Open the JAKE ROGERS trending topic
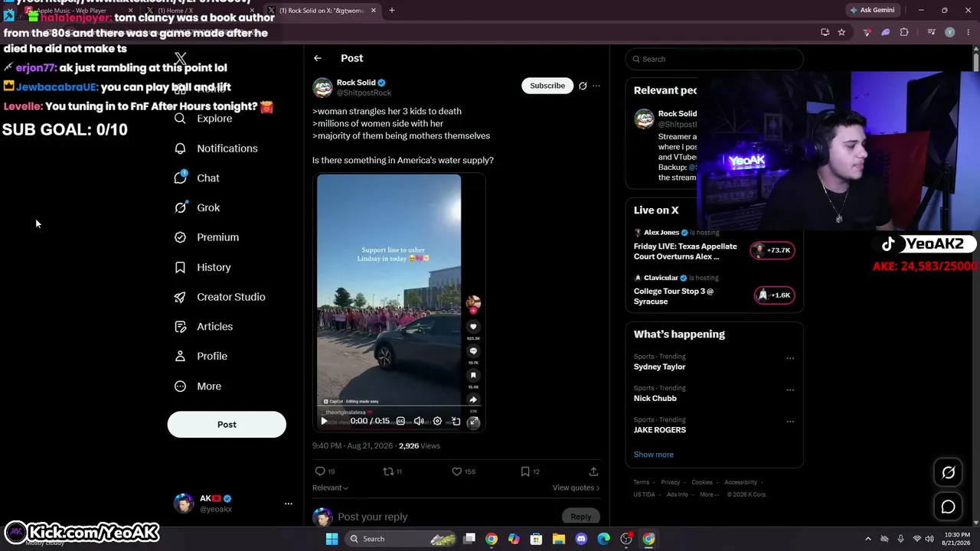The width and height of the screenshot is (980, 551). (660, 430)
